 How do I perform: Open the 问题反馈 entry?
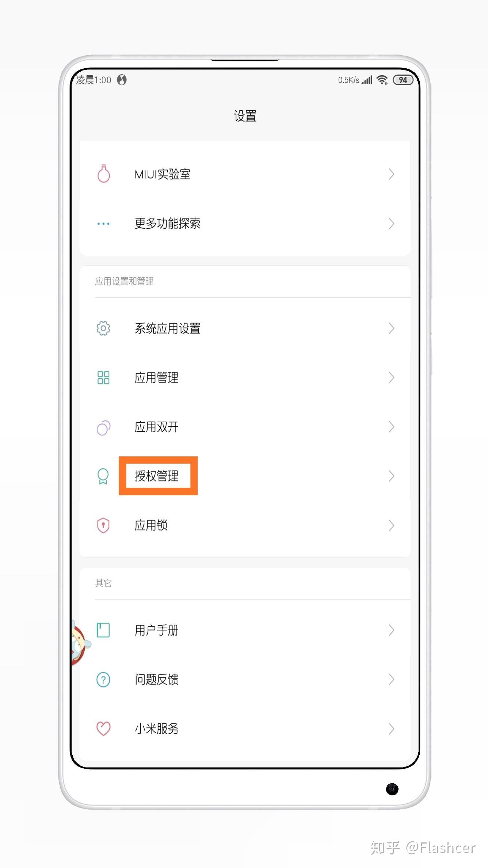(x=245, y=679)
